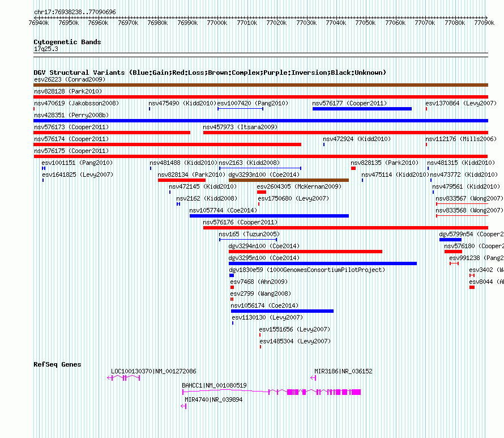
Task: Open the nsv576175 (Cooper2011) red bar
Action: 260,156
